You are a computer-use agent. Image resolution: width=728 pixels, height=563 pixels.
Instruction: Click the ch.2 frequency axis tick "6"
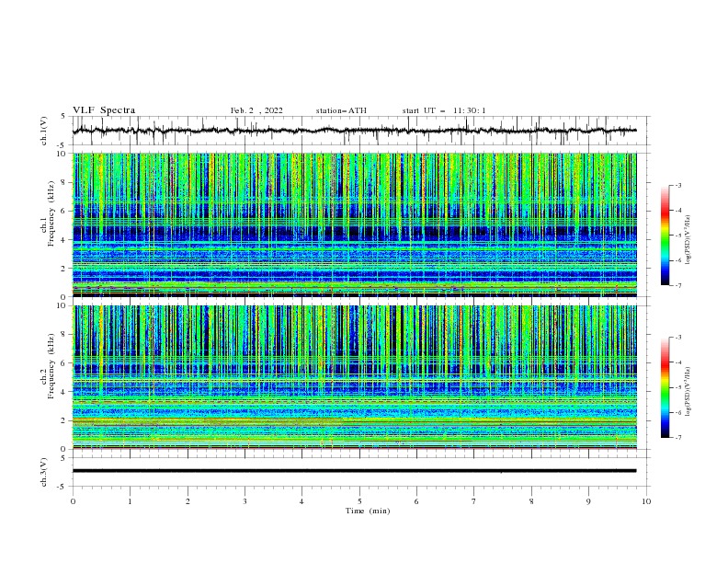(64, 363)
